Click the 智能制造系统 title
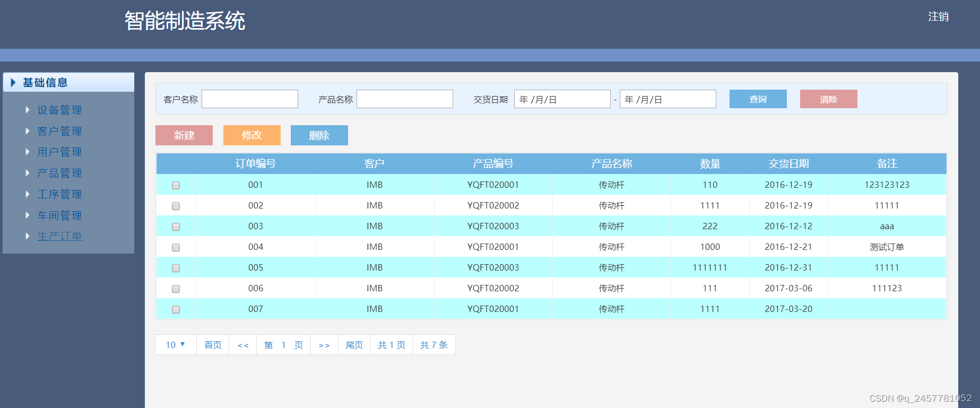This screenshot has width=980, height=408. pyautogui.click(x=185, y=21)
